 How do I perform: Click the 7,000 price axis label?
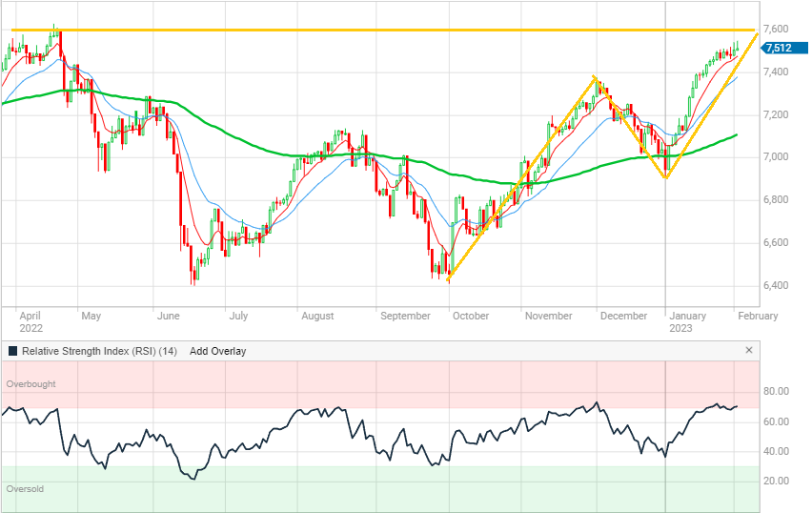point(779,157)
